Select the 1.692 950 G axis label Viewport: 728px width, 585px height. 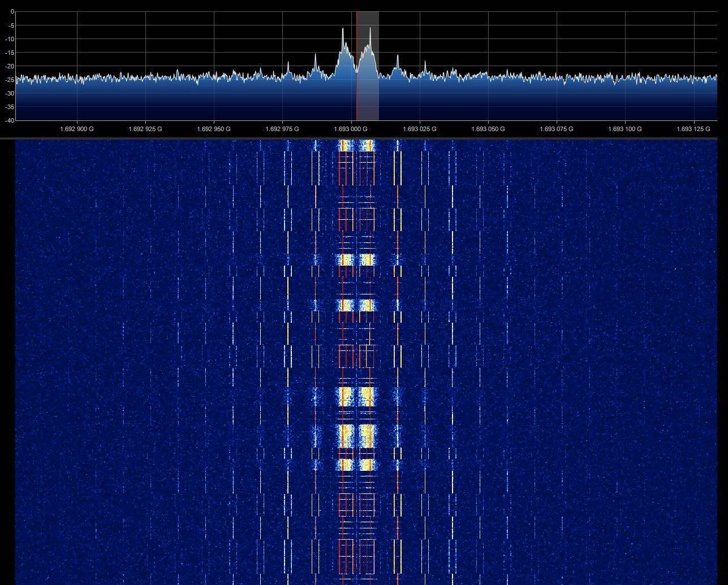[214, 129]
